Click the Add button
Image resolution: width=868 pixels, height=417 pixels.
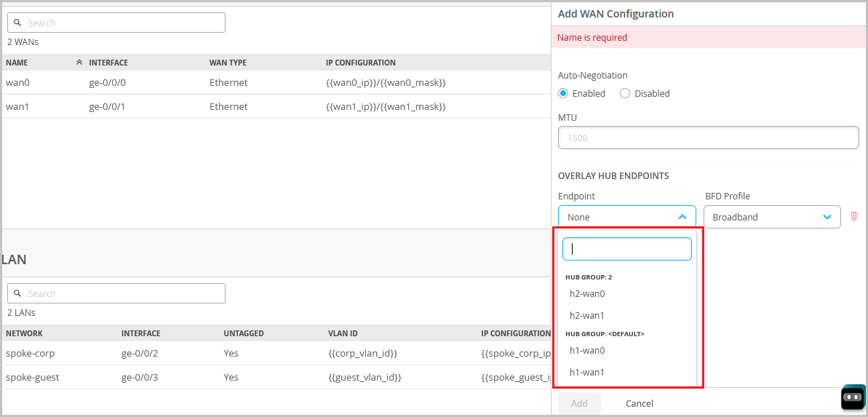(x=579, y=403)
